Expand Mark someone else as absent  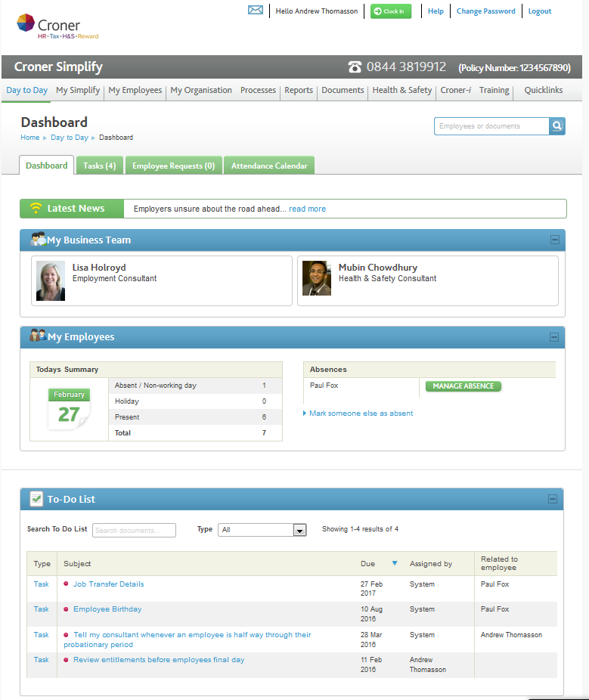click(x=358, y=413)
